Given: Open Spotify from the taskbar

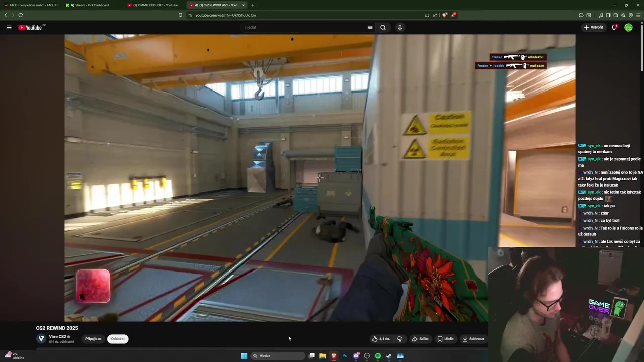Looking at the screenshot, I should [x=378, y=356].
